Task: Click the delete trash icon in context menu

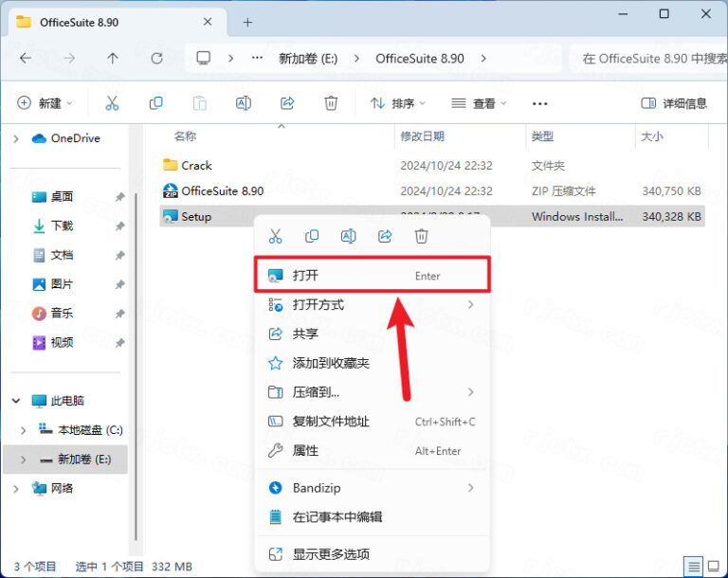Action: tap(422, 236)
